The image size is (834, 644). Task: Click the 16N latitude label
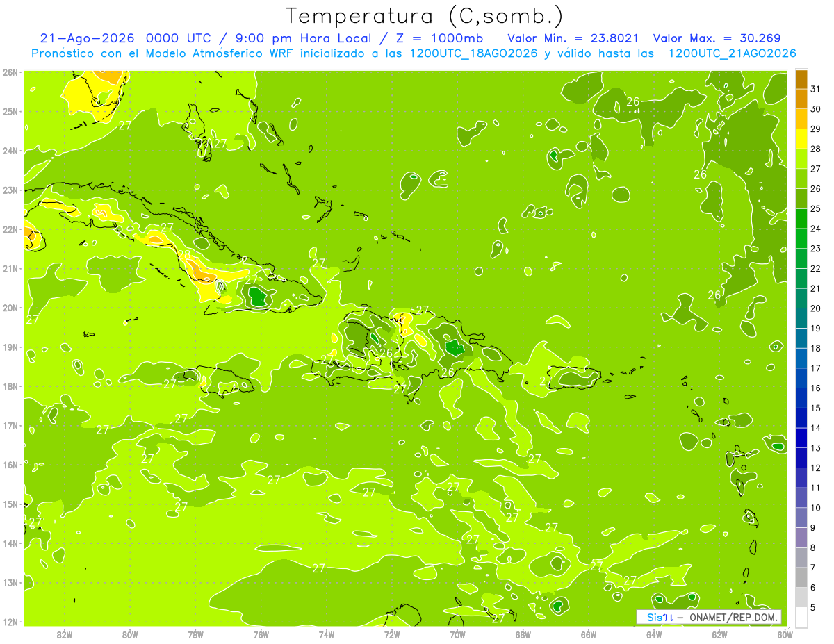[10, 465]
